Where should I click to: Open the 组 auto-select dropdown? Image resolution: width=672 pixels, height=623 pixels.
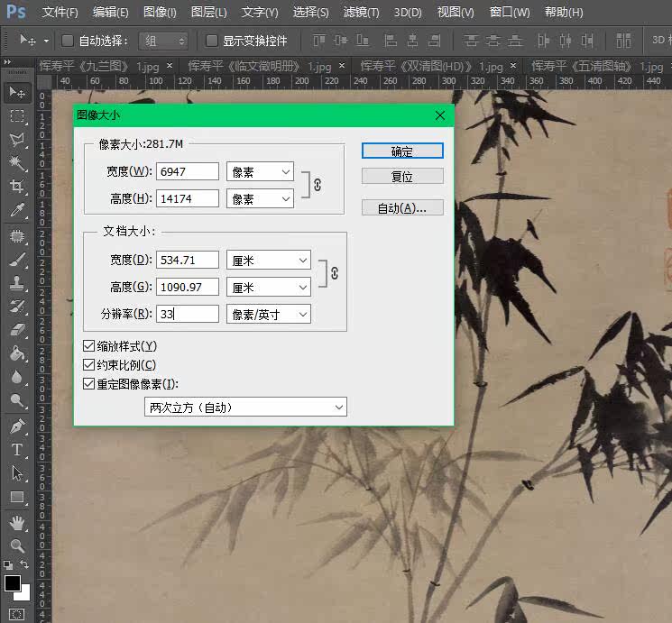163,41
